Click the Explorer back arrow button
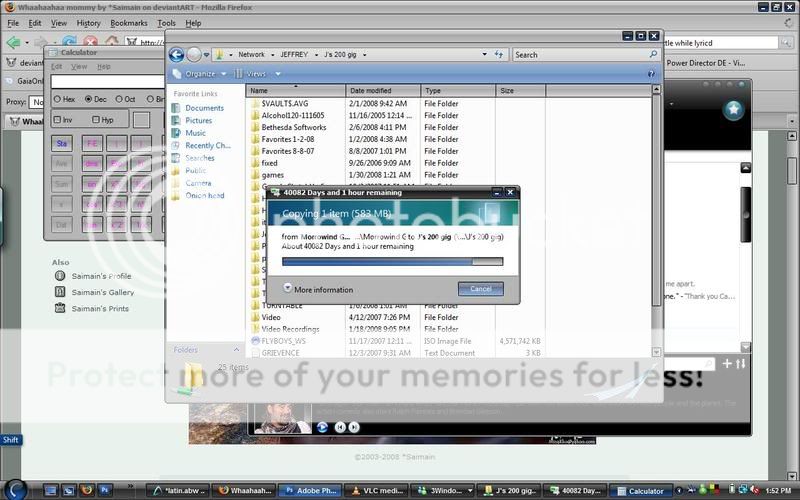Screen dimensions: 800x500 177,55
